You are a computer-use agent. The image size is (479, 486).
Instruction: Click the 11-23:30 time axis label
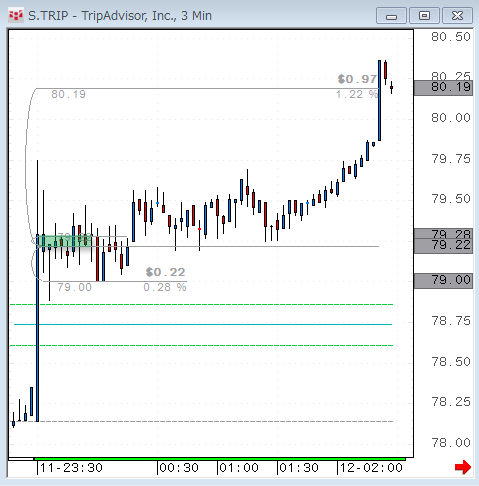71,468
